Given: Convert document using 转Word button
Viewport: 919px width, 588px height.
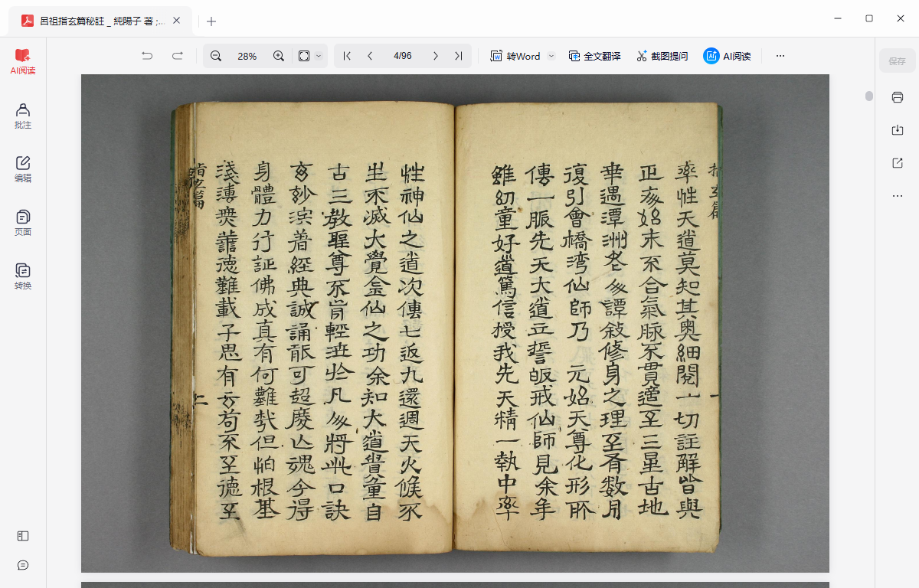Looking at the screenshot, I should tap(515, 56).
